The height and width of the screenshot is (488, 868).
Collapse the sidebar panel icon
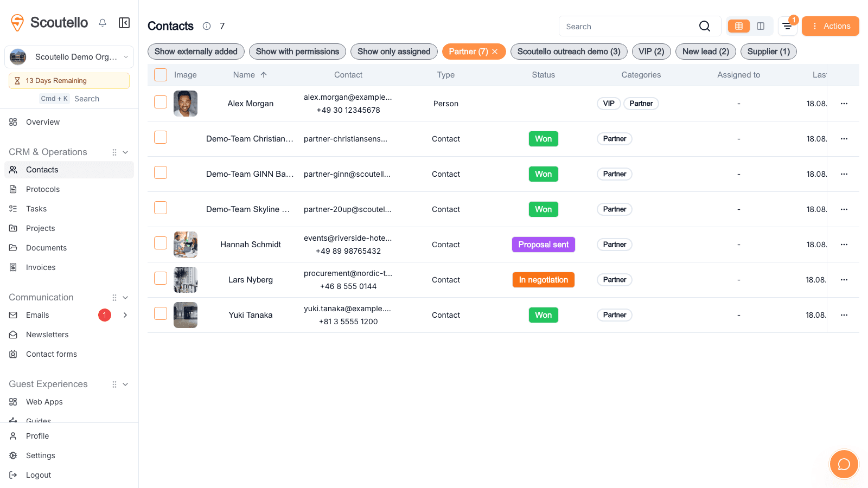coord(124,23)
